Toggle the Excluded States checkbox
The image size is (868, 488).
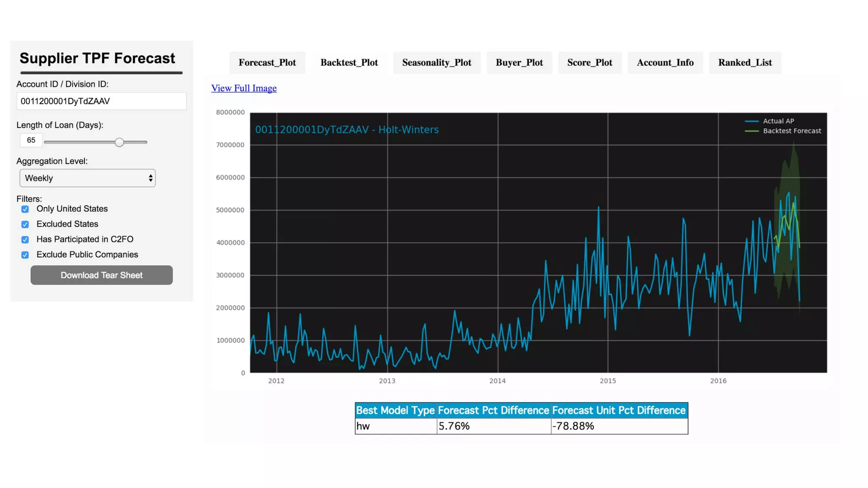coord(25,225)
